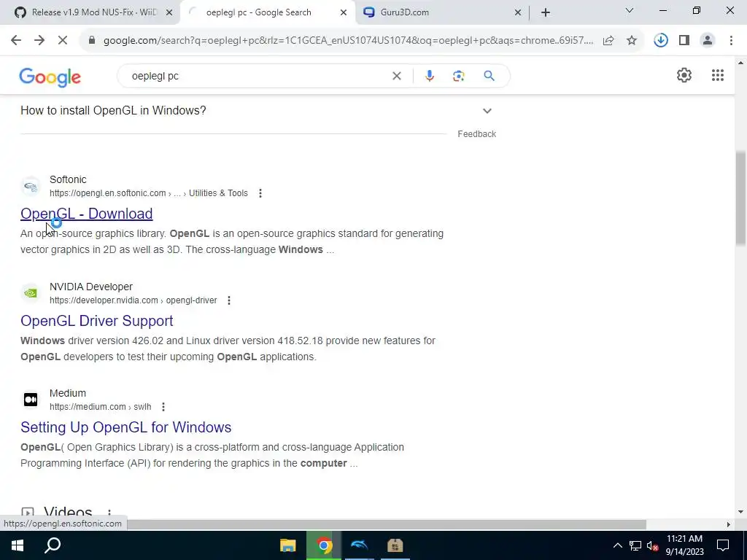Close the Google Search tab
This screenshot has width=747, height=560.
[343, 13]
